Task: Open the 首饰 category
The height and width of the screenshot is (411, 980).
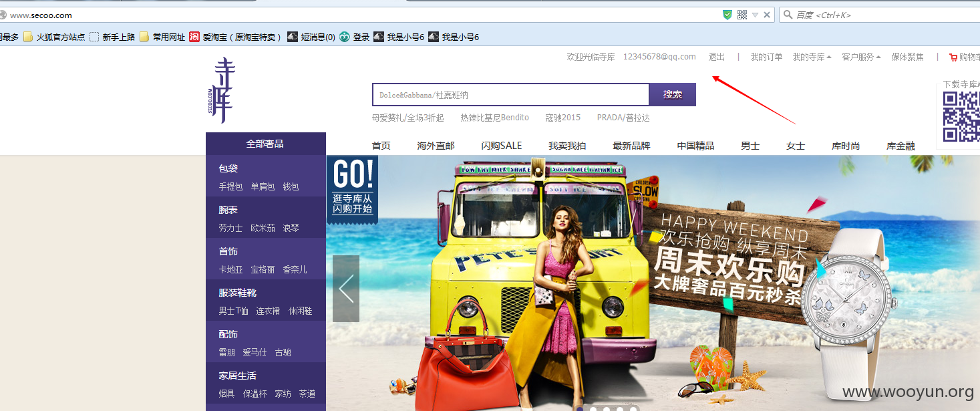Action: pyautogui.click(x=228, y=251)
